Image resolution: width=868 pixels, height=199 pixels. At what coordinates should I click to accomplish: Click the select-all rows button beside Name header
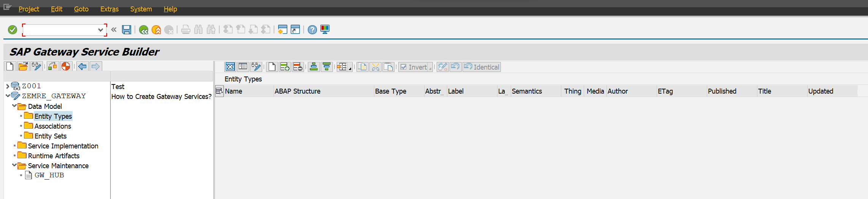coord(219,91)
